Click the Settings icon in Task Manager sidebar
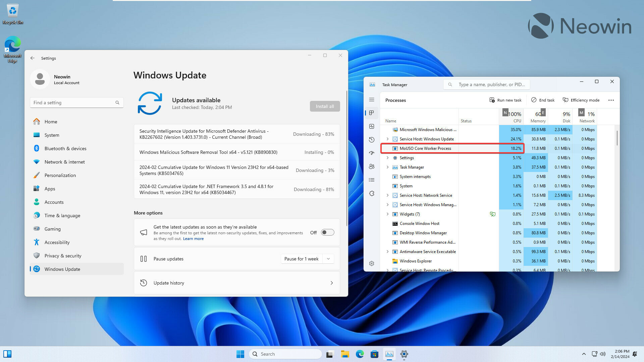Viewport: 644px width, 362px height. coord(372,263)
